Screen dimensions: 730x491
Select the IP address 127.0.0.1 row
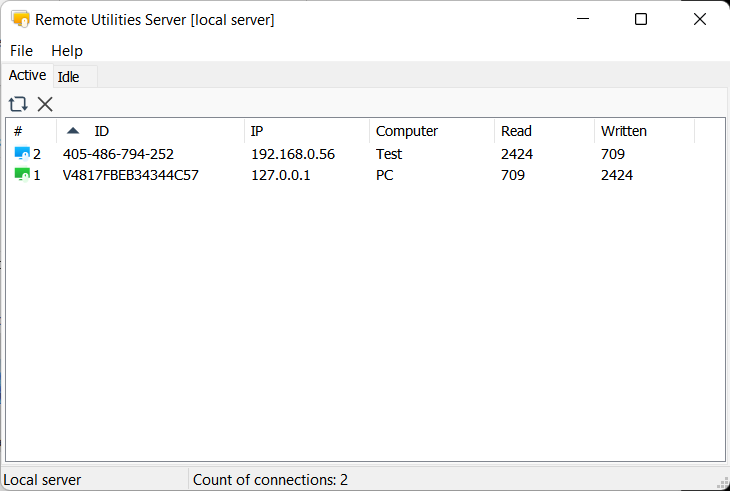tap(281, 175)
